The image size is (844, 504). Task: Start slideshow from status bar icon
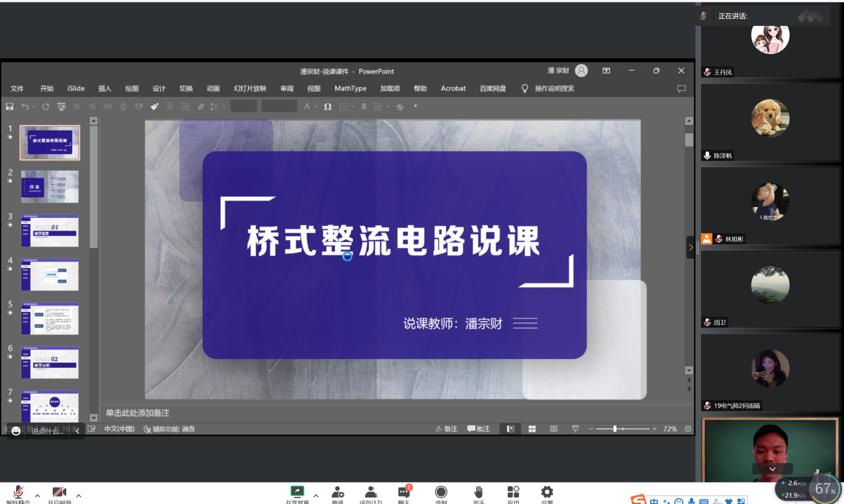(x=575, y=429)
